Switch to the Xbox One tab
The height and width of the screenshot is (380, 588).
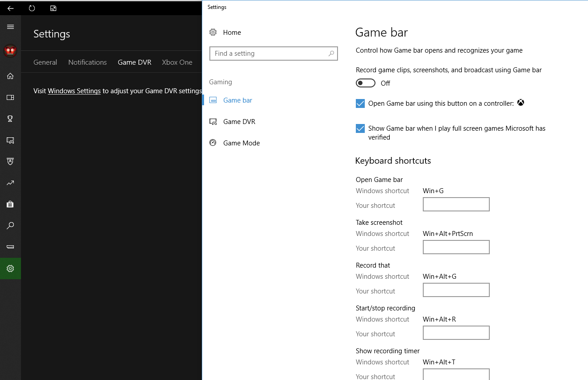[x=177, y=62]
